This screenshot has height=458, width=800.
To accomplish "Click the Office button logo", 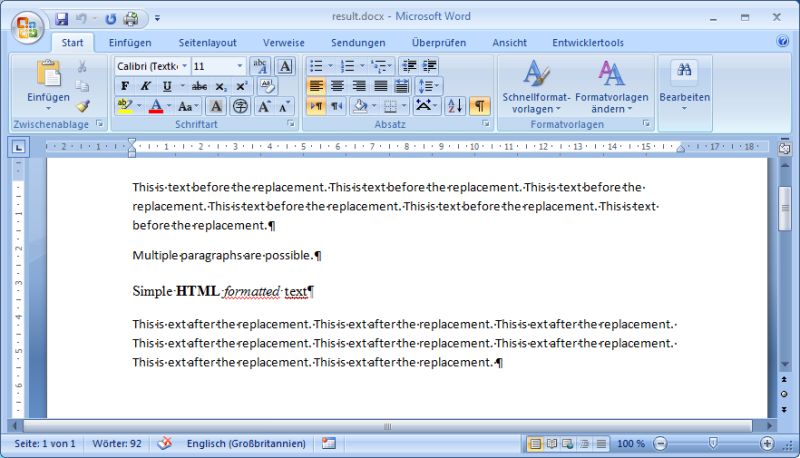I will (x=27, y=27).
